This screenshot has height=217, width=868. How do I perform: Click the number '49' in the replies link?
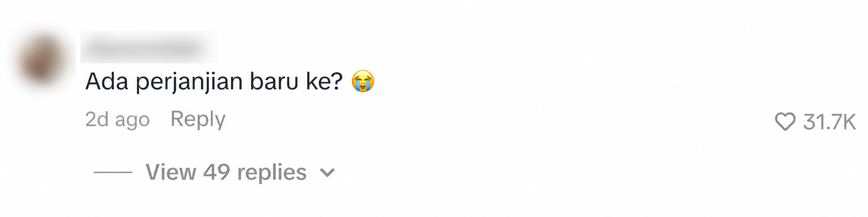click(217, 172)
